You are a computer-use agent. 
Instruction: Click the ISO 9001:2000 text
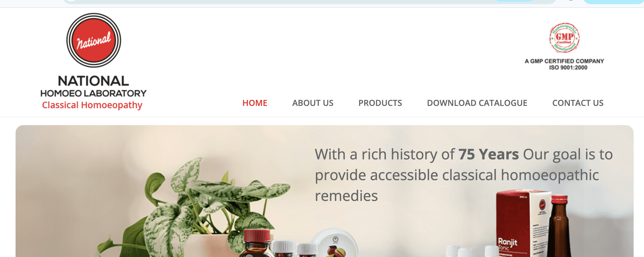click(x=568, y=67)
